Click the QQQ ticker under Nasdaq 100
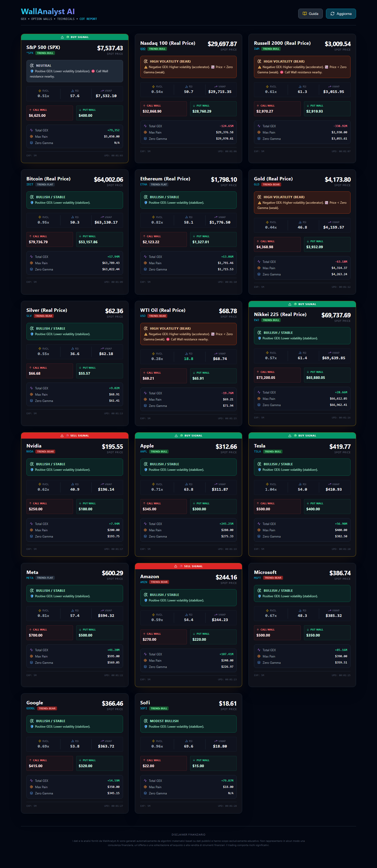The width and height of the screenshot is (377, 868). [x=143, y=49]
